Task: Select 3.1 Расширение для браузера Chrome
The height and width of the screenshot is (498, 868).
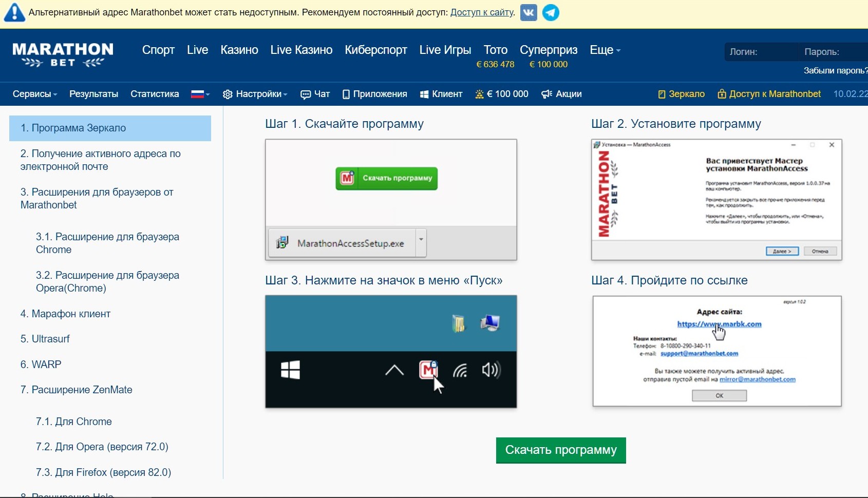Action: (x=108, y=243)
